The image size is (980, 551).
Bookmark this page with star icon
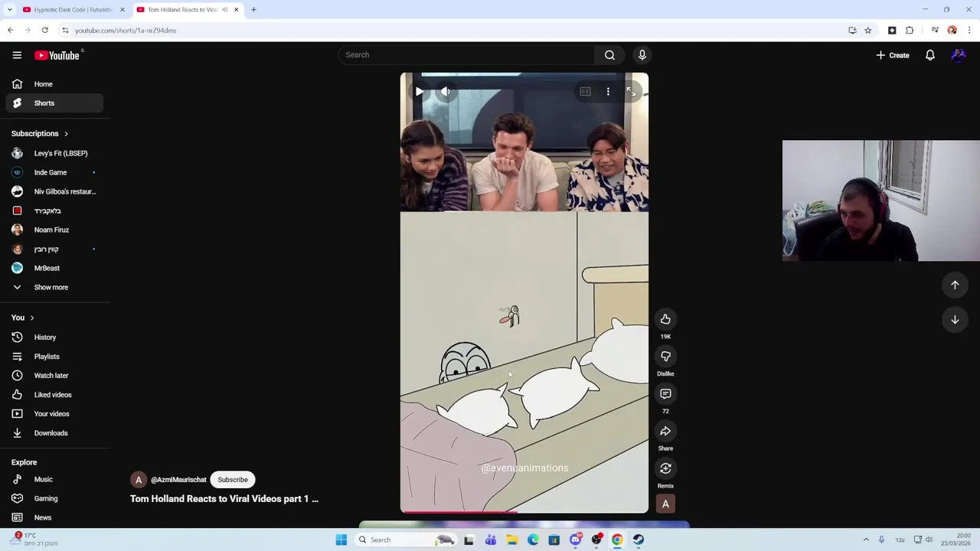coord(867,31)
